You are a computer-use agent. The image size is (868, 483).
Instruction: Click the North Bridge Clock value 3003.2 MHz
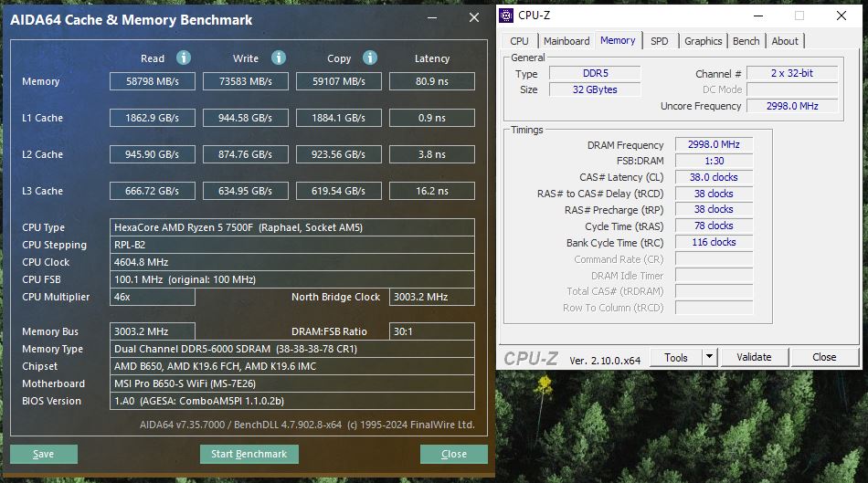coord(432,297)
